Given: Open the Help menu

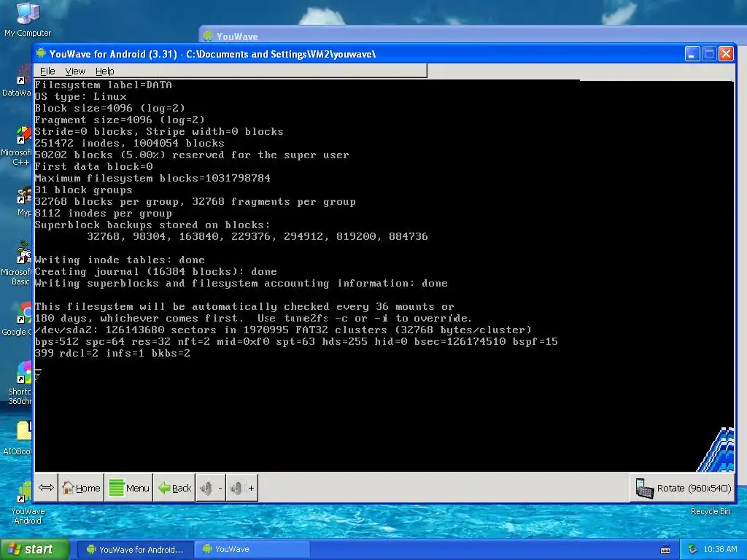Looking at the screenshot, I should tap(104, 71).
